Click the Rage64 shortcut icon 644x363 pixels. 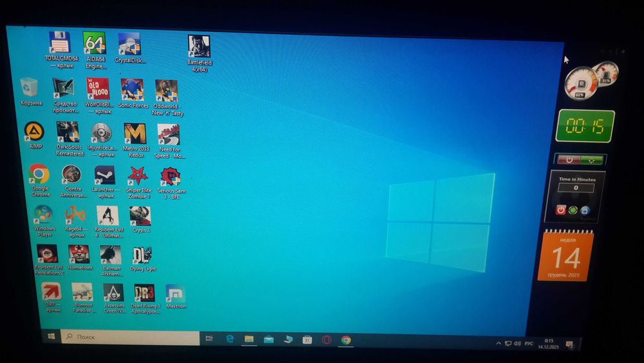coord(75,215)
